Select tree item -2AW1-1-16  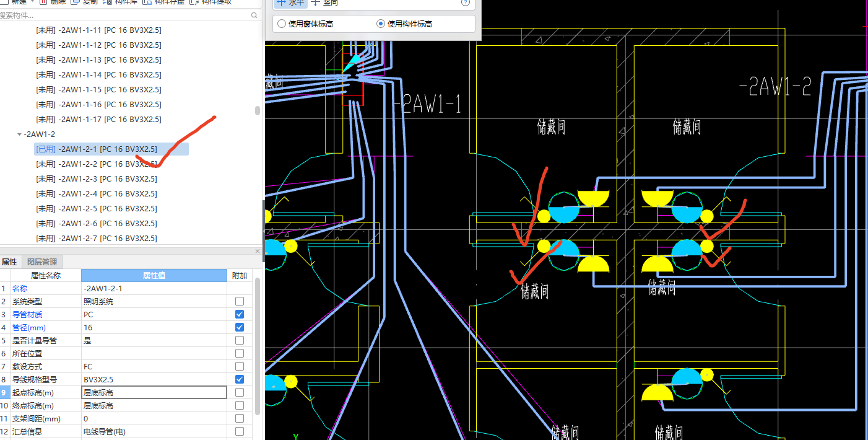pyautogui.click(x=99, y=104)
